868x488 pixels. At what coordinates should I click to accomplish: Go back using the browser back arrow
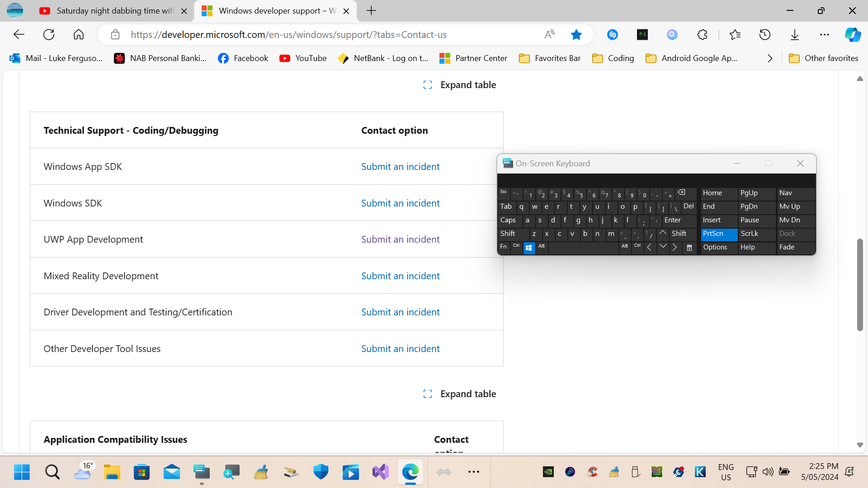click(x=19, y=34)
